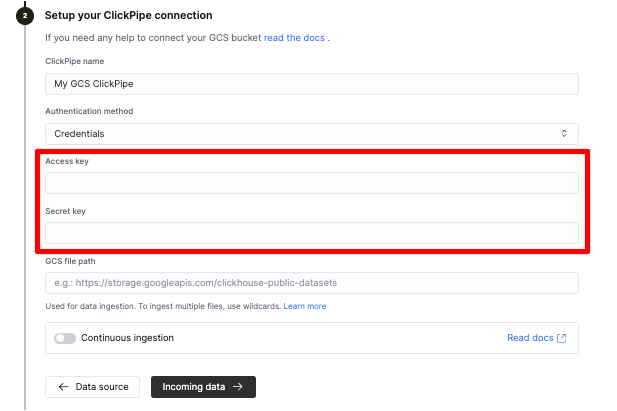Enable the Continuous ingestion switch
This screenshot has width=617, height=411.
tap(65, 338)
